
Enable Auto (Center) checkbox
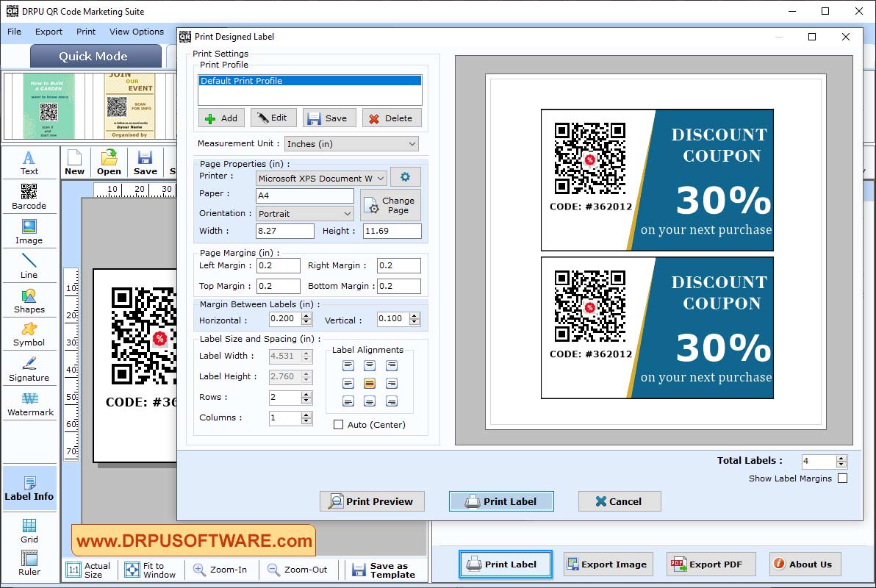[x=338, y=425]
